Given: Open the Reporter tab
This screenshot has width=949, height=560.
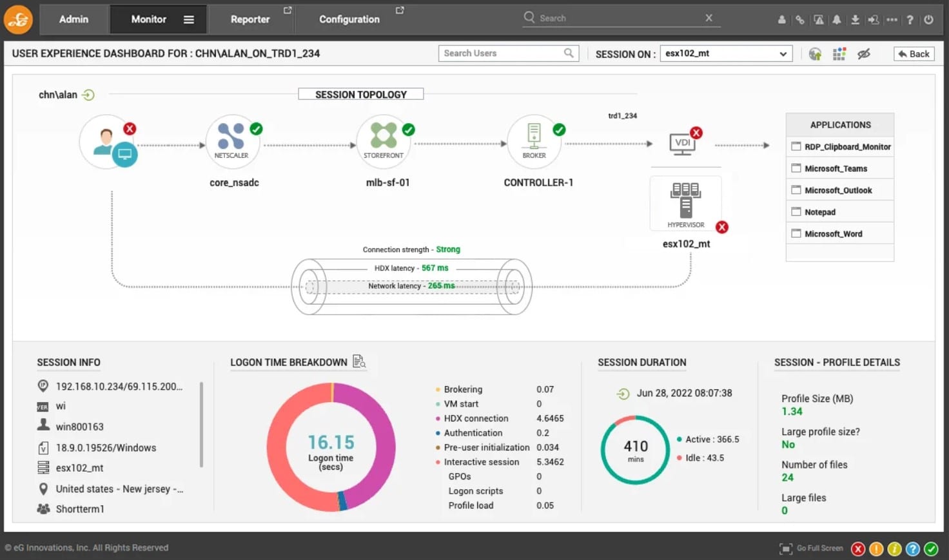Looking at the screenshot, I should pyautogui.click(x=250, y=19).
